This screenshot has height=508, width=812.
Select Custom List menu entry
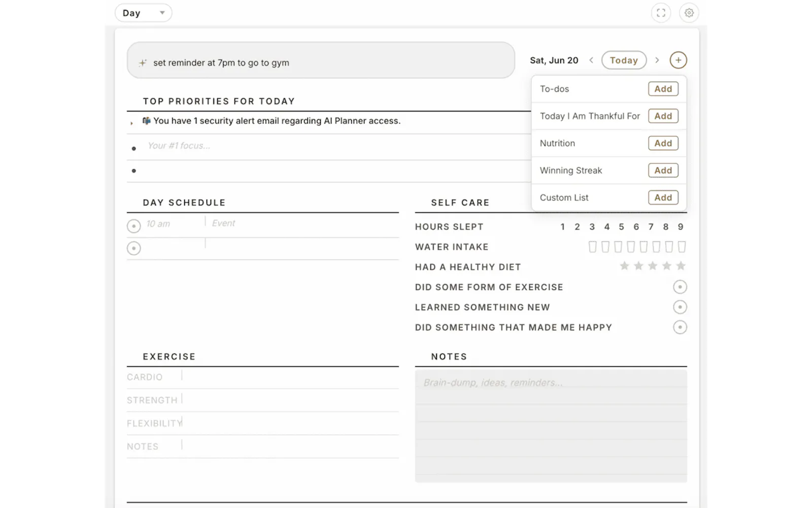(564, 198)
